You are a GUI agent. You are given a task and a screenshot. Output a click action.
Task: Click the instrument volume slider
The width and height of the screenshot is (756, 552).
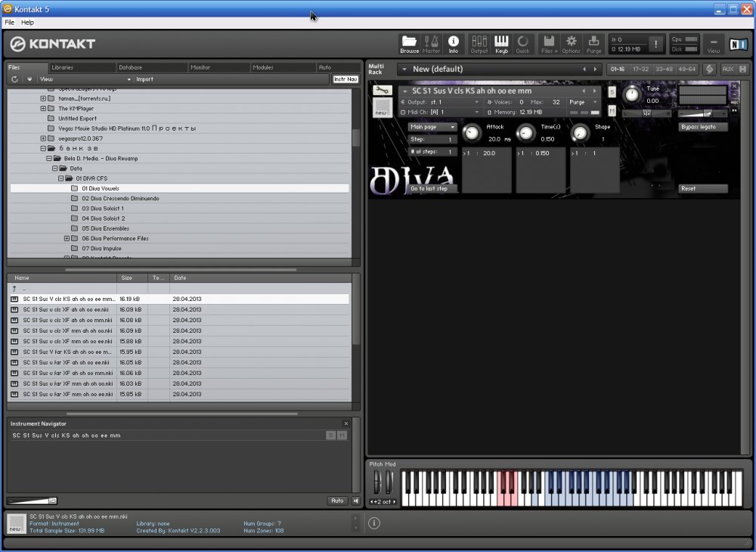click(x=703, y=113)
